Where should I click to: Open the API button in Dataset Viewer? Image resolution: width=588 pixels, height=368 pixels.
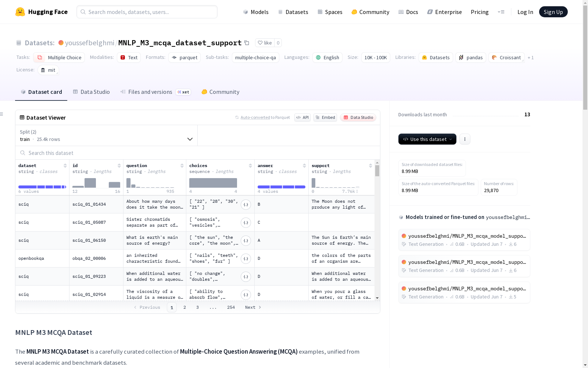[302, 117]
